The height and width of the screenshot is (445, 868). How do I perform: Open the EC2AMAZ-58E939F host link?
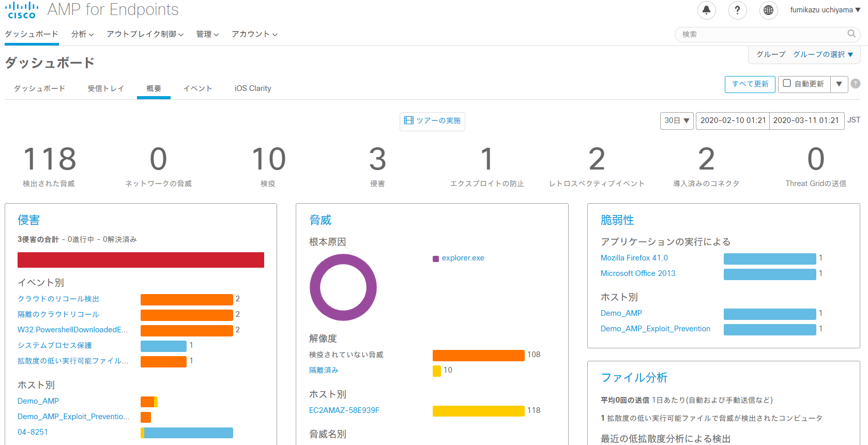344,410
